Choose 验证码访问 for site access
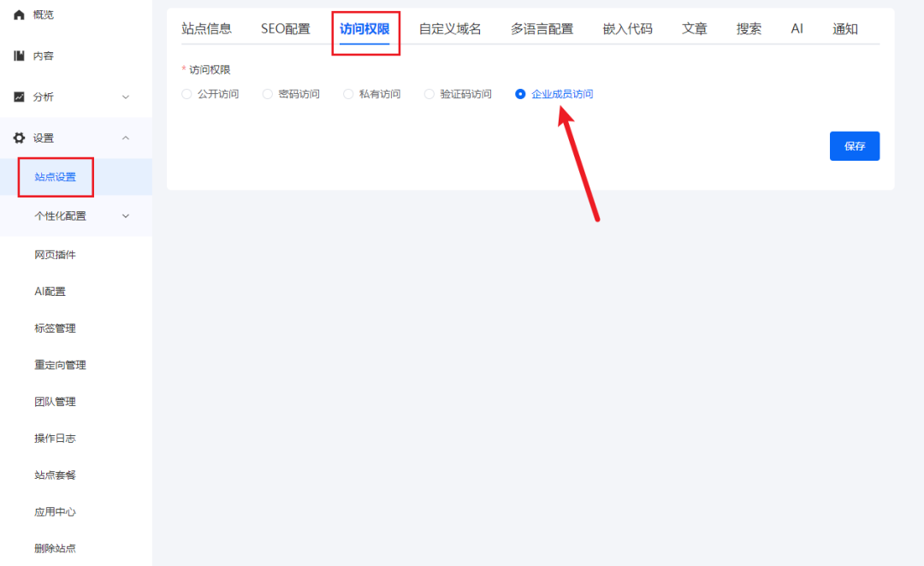Image resolution: width=924 pixels, height=566 pixels. coord(429,94)
